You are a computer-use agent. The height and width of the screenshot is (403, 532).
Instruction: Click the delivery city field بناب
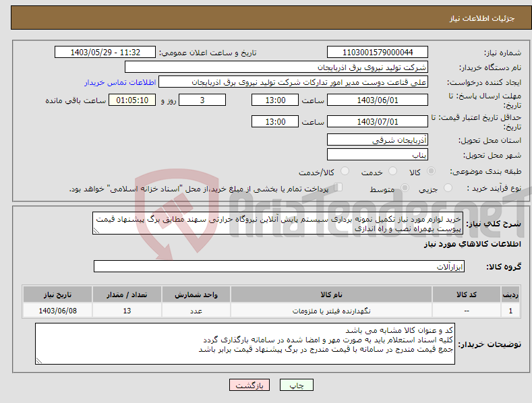tap(378, 155)
